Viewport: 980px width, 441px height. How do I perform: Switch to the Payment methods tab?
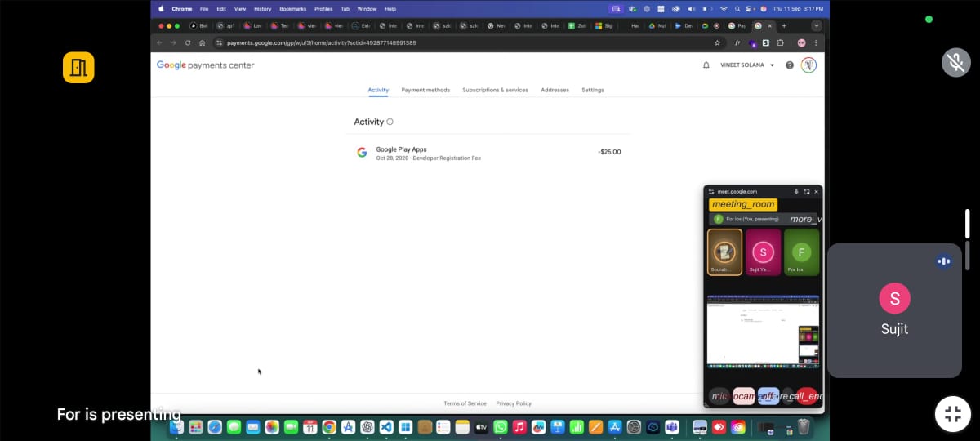click(x=425, y=90)
